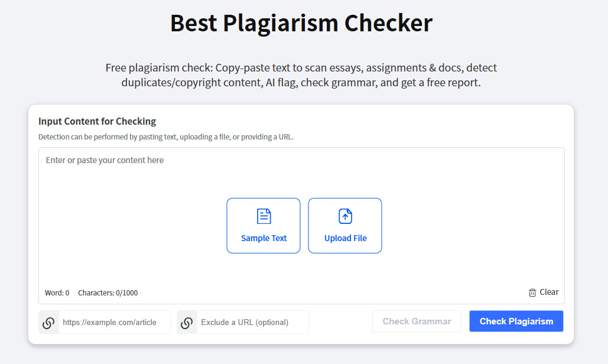Click the trash can icon next to Clear
This screenshot has height=364, width=608.
[x=531, y=292]
